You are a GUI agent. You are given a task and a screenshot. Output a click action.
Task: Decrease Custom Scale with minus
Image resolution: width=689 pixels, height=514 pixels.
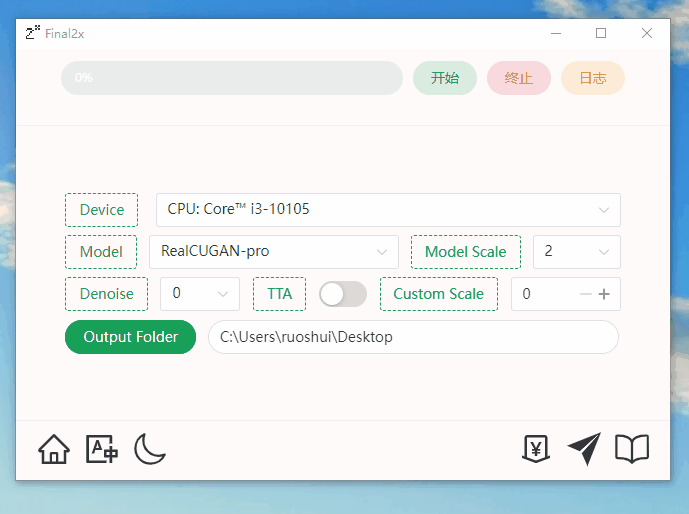click(586, 294)
